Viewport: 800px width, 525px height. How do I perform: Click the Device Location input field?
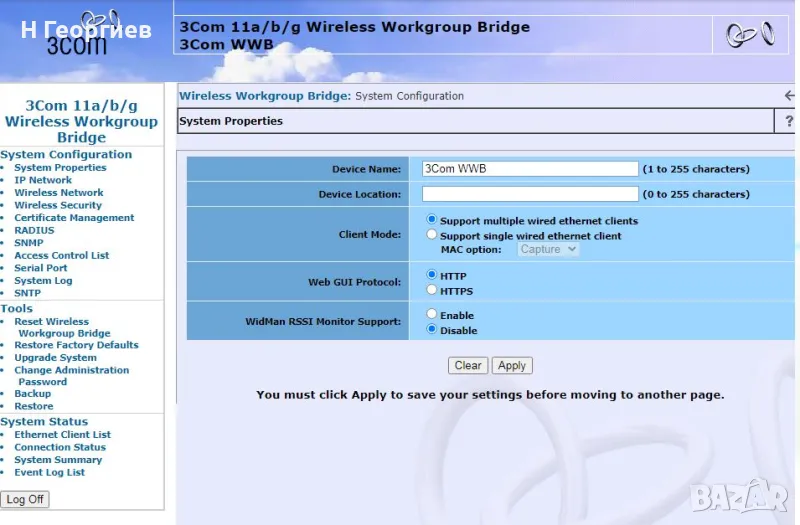[529, 194]
